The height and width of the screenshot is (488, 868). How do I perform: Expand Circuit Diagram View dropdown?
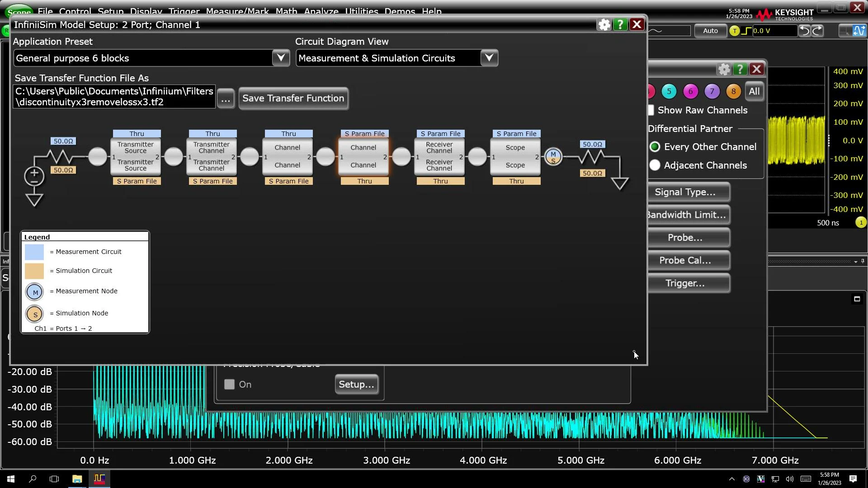[x=489, y=58]
